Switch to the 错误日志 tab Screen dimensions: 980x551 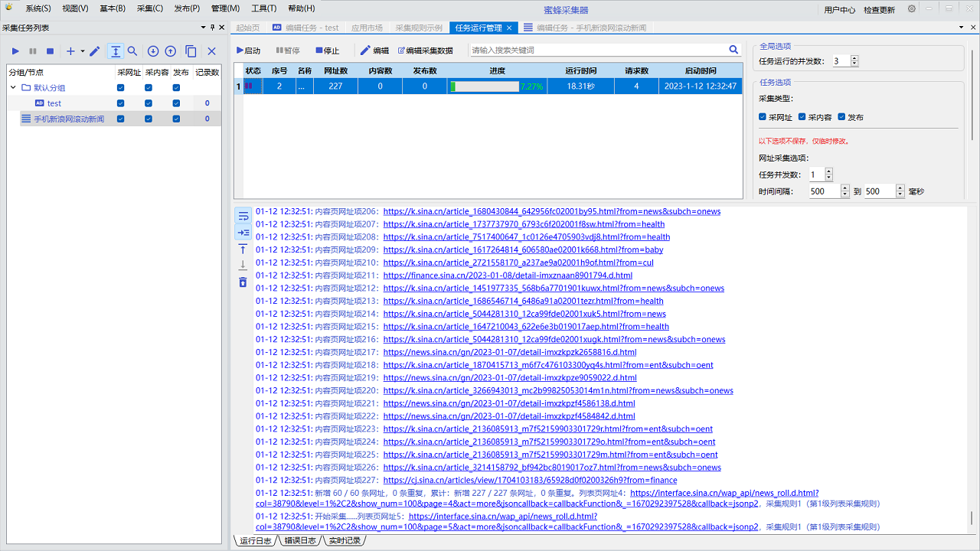pyautogui.click(x=299, y=541)
